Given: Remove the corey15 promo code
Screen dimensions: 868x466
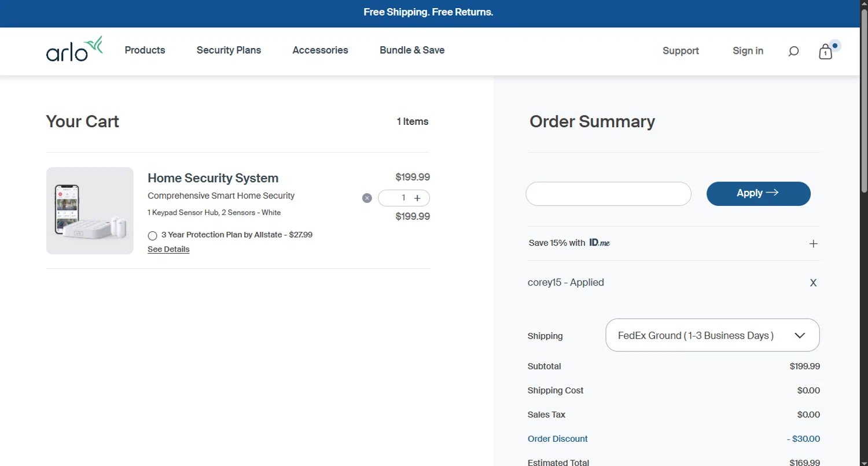Looking at the screenshot, I should pos(813,283).
